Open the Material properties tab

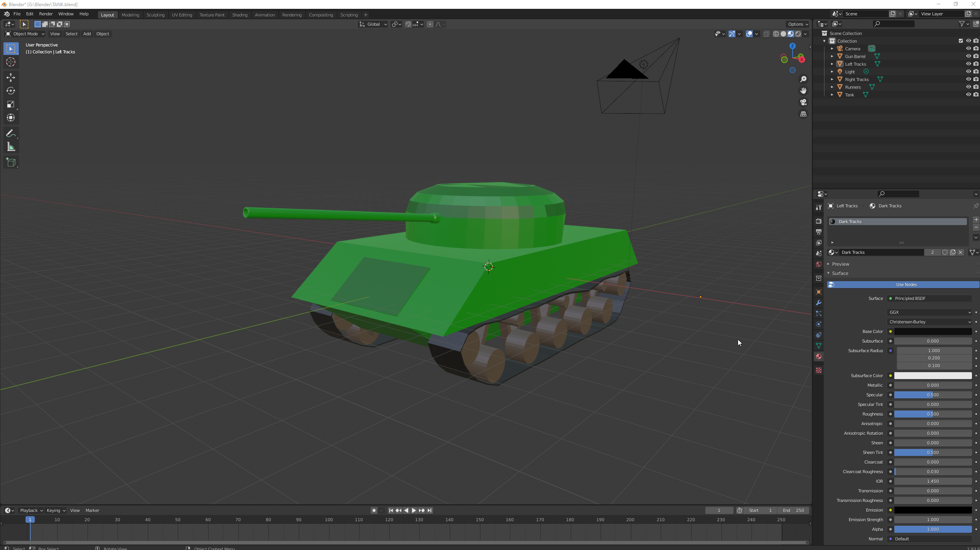(819, 356)
